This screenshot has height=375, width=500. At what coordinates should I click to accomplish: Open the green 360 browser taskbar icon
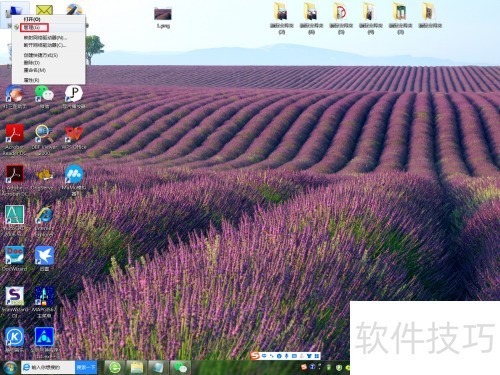click(x=115, y=368)
